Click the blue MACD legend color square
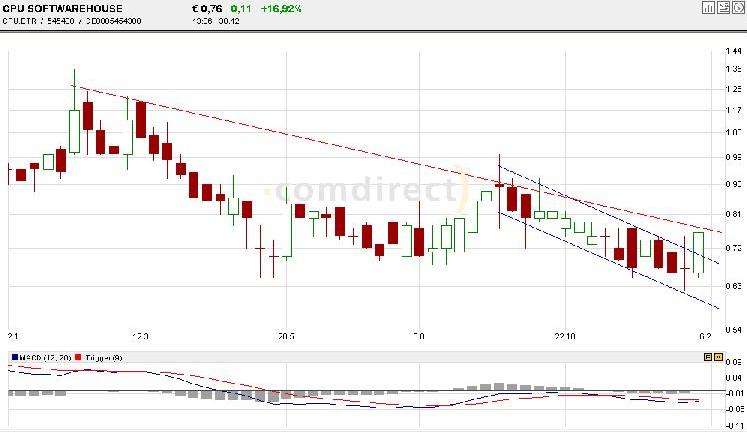Image resolution: width=747 pixels, height=437 pixels. coord(15,357)
